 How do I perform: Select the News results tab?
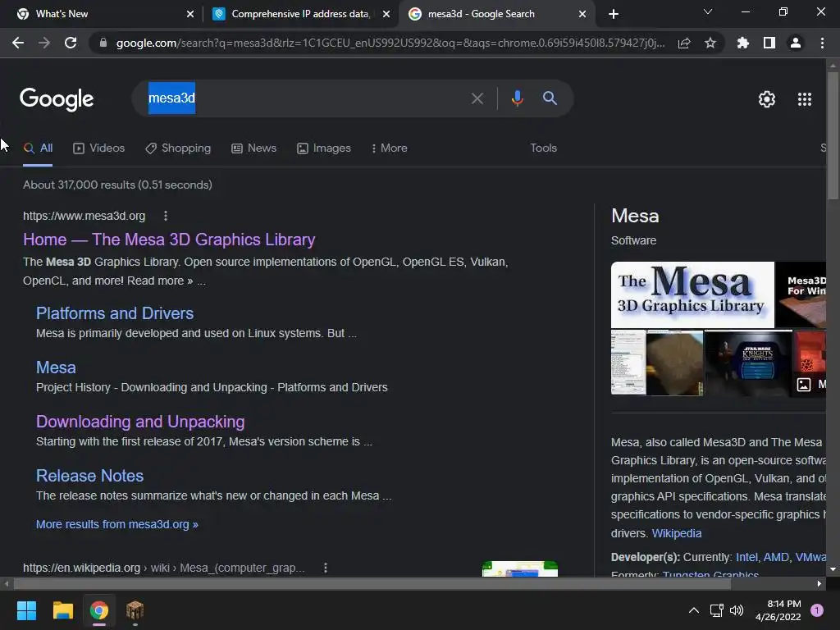point(254,148)
